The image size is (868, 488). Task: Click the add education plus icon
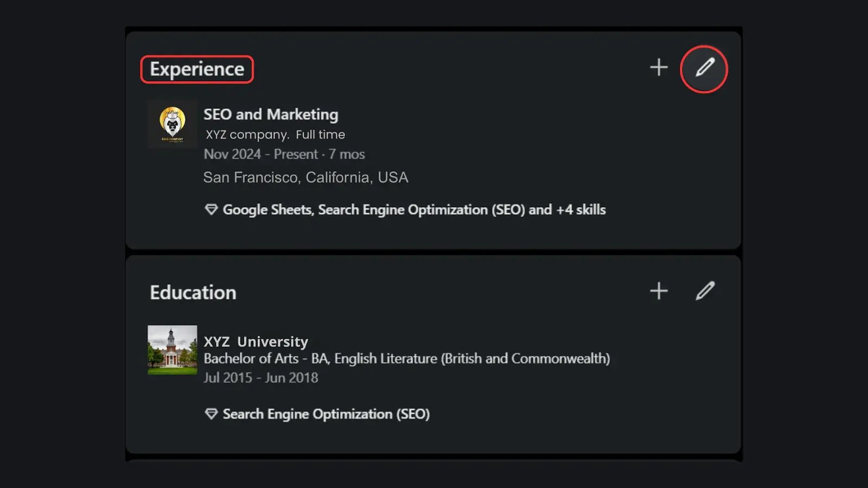[659, 291]
